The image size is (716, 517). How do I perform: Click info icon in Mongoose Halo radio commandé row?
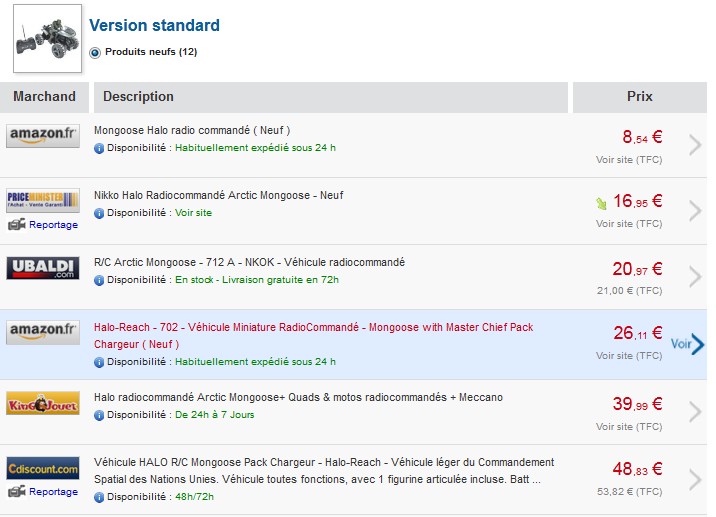point(99,148)
